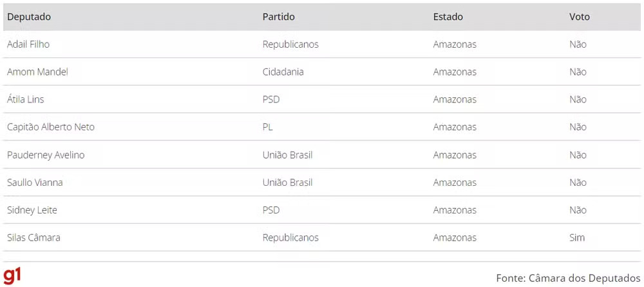
Task: Click the Deputado column header
Action: [x=29, y=17]
